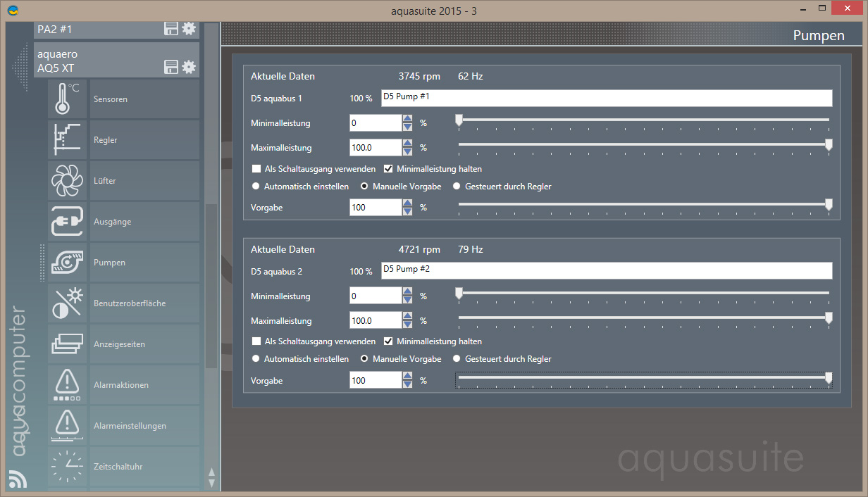868x497 pixels.
Task: Decrease Vorgabe of pump 1 with down arrow
Action: pos(407,211)
